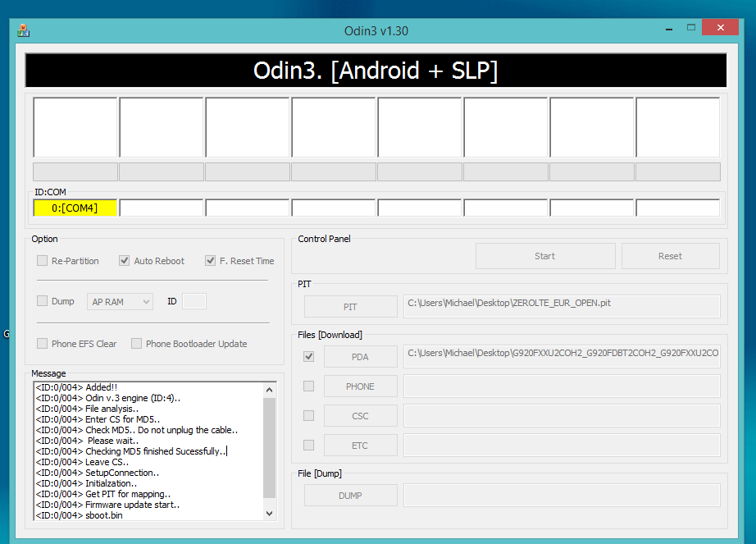
Task: Click the PIT path field with ZEROLTE_EUR_OPEN.pit
Action: tap(562, 307)
